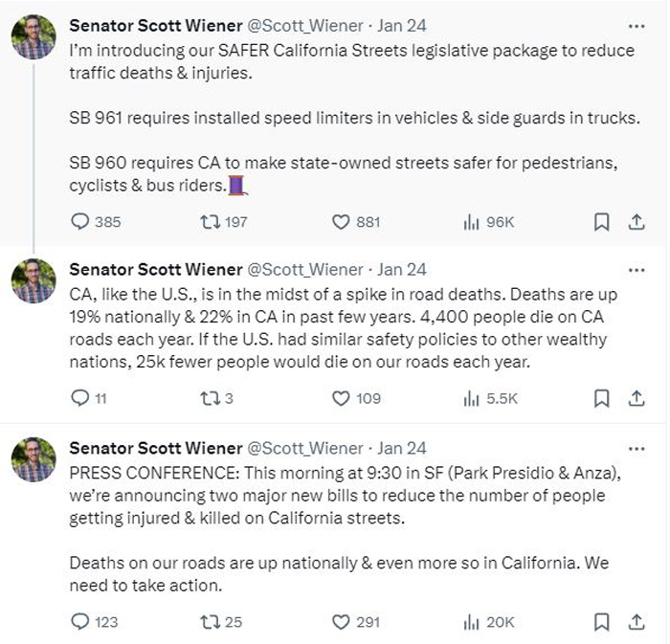Open Senator Scott Wiener name on press tweet
The image size is (670, 644).
click(x=156, y=449)
